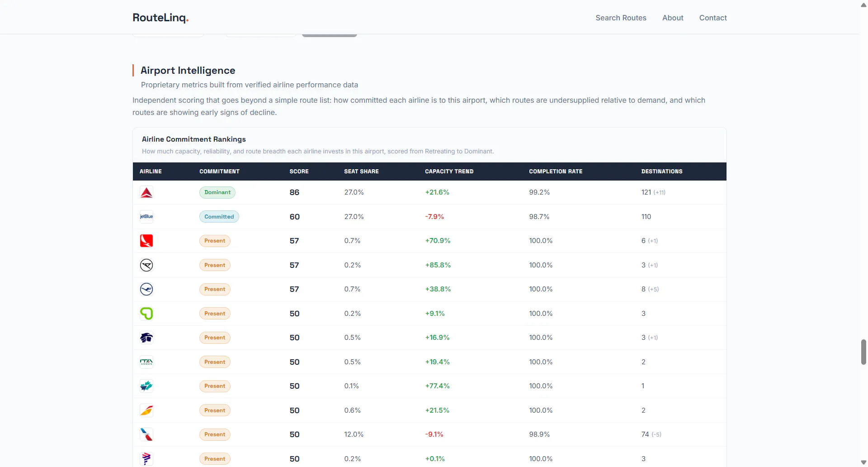Image resolution: width=868 pixels, height=467 pixels.
Task: Click the -9.1% capacity trend value
Action: pos(434,434)
